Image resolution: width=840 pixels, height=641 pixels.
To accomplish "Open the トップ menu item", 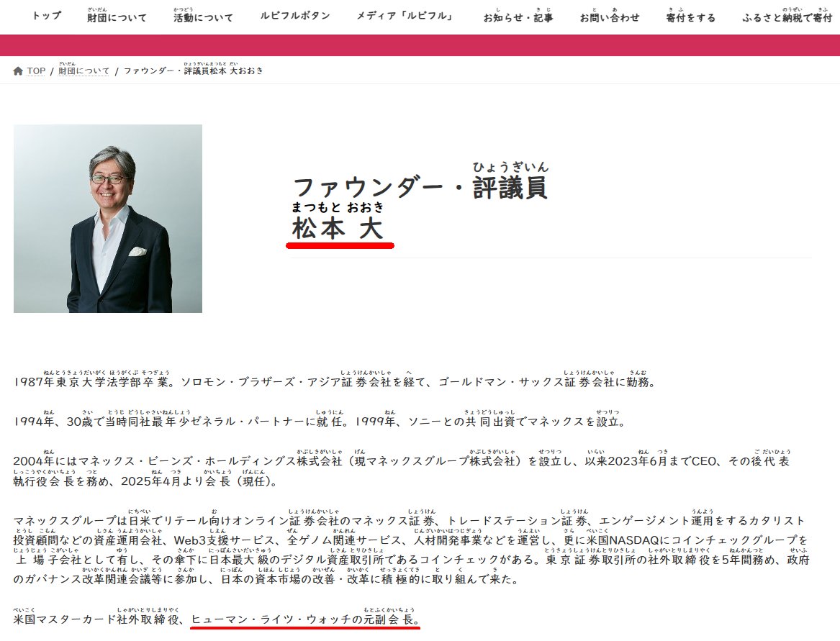I will point(47,16).
